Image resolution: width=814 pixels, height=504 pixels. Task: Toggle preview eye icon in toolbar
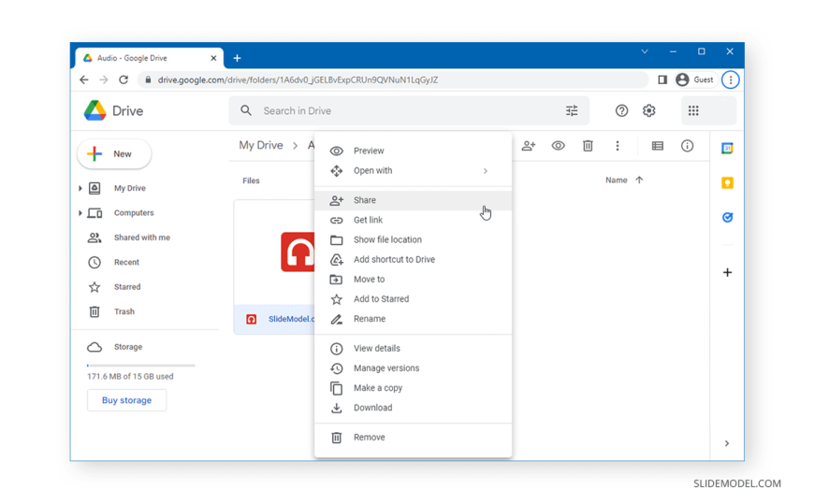(558, 146)
